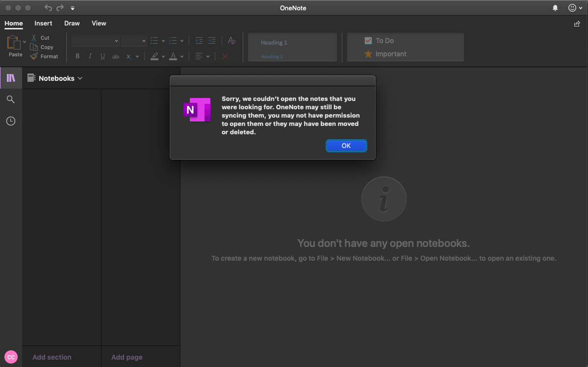Click OK in the error dialog
This screenshot has width=588, height=367.
pos(346,146)
